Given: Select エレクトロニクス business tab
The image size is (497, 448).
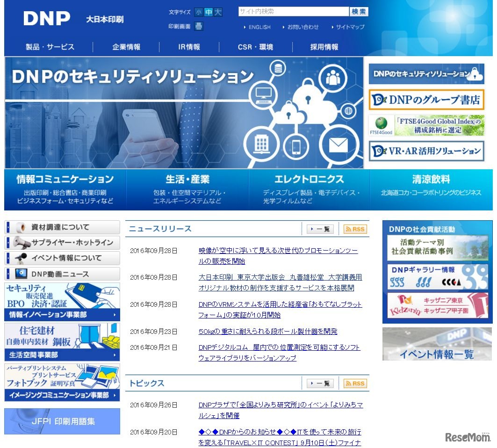Looking at the screenshot, I should point(310,189).
